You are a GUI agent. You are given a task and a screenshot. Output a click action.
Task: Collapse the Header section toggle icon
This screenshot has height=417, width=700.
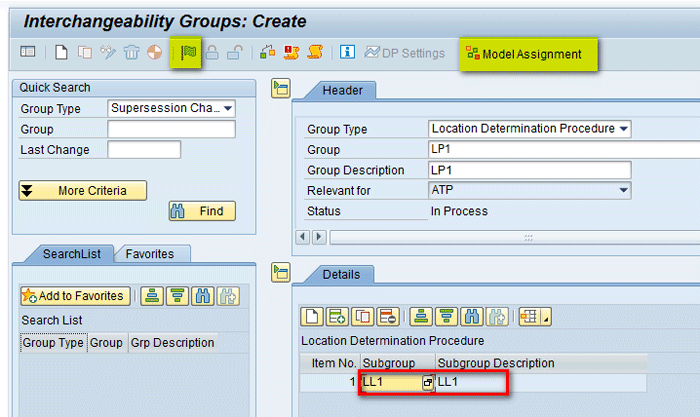pyautogui.click(x=280, y=89)
